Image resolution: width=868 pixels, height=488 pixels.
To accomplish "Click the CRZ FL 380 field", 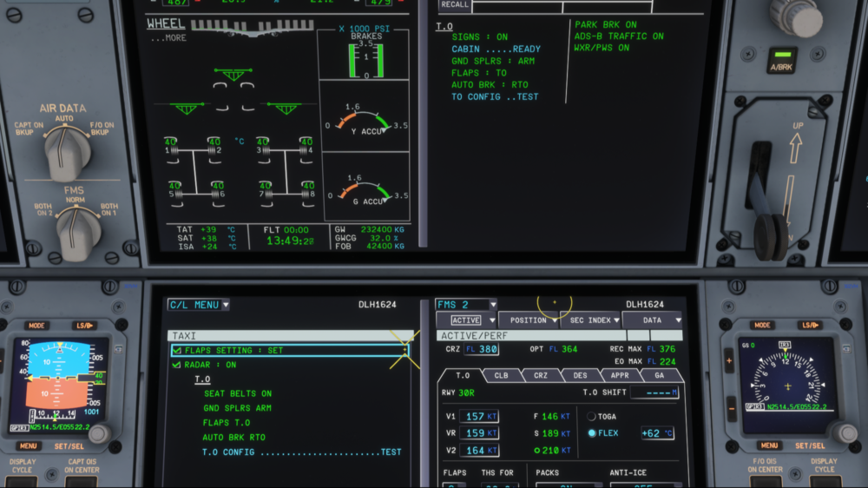I will tap(481, 349).
